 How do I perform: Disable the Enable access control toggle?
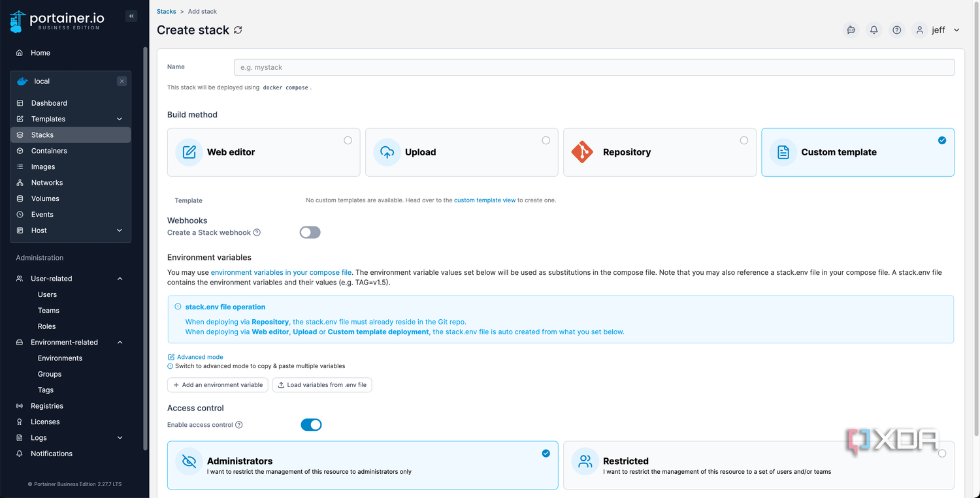point(311,425)
